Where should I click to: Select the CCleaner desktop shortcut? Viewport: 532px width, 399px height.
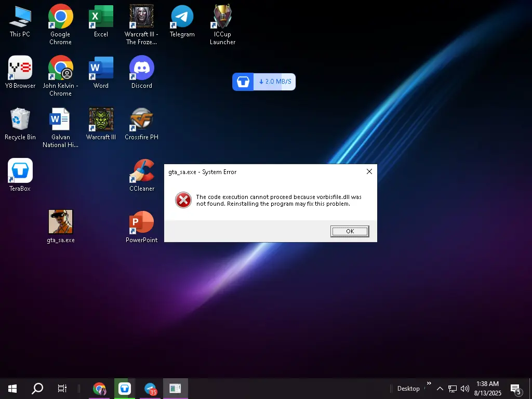click(x=141, y=175)
